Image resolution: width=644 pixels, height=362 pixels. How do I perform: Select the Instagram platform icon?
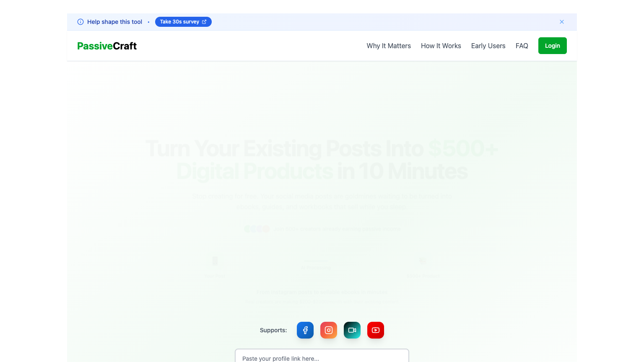coord(329,330)
